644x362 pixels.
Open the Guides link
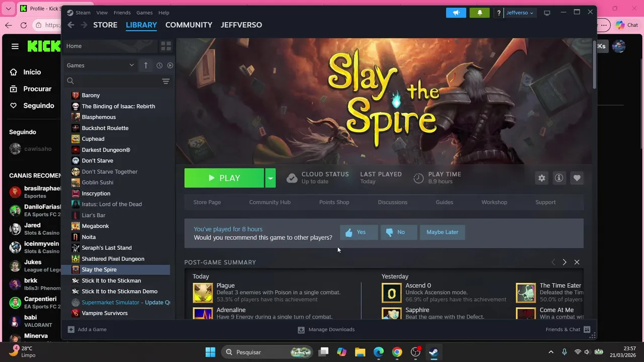[444, 202]
